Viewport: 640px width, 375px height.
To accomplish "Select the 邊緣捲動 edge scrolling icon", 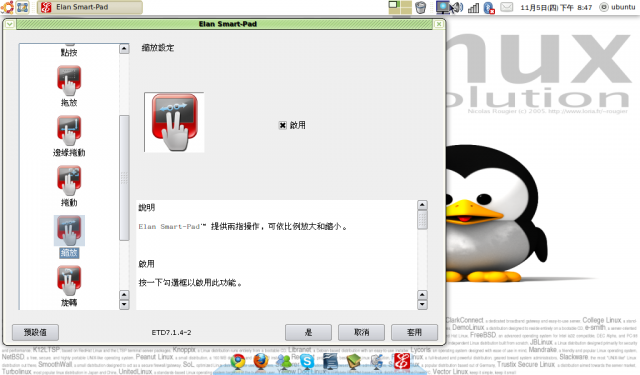I will (69, 130).
